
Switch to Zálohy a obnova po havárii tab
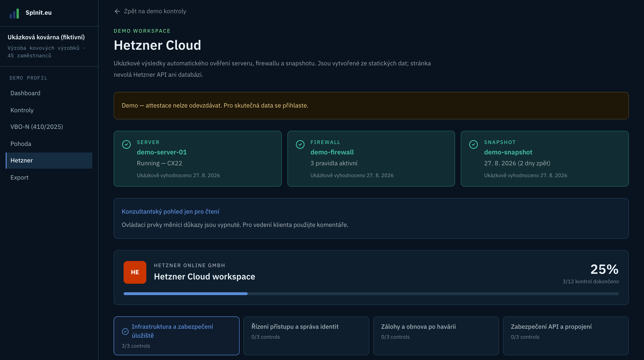(x=436, y=336)
